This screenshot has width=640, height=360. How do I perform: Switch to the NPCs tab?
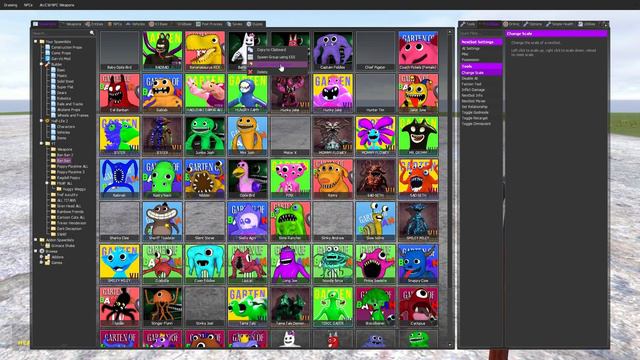[x=115, y=24]
